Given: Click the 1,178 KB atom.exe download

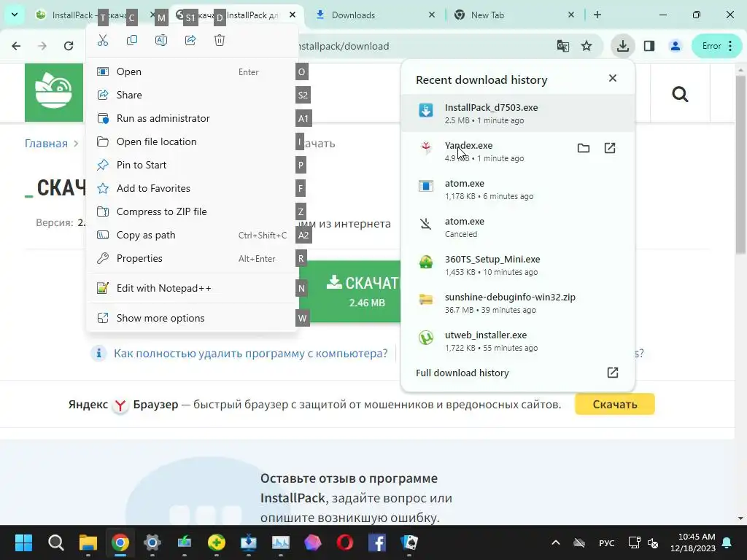Looking at the screenshot, I should point(518,189).
